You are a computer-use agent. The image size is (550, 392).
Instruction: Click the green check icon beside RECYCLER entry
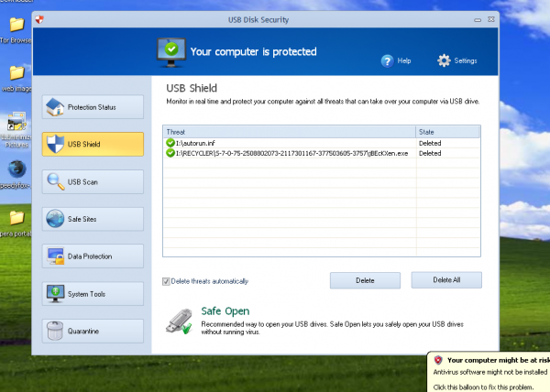point(170,153)
